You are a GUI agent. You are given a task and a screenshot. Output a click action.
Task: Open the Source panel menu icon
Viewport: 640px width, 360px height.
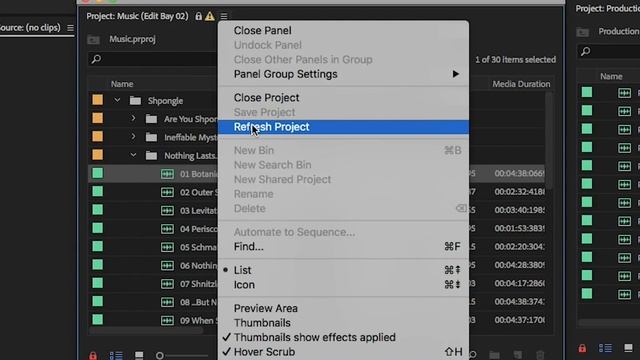point(70,28)
